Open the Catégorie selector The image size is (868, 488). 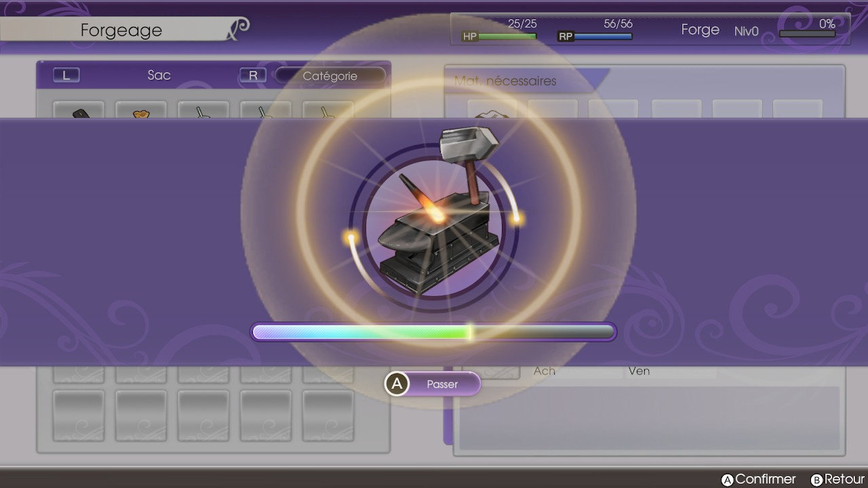pyautogui.click(x=330, y=76)
